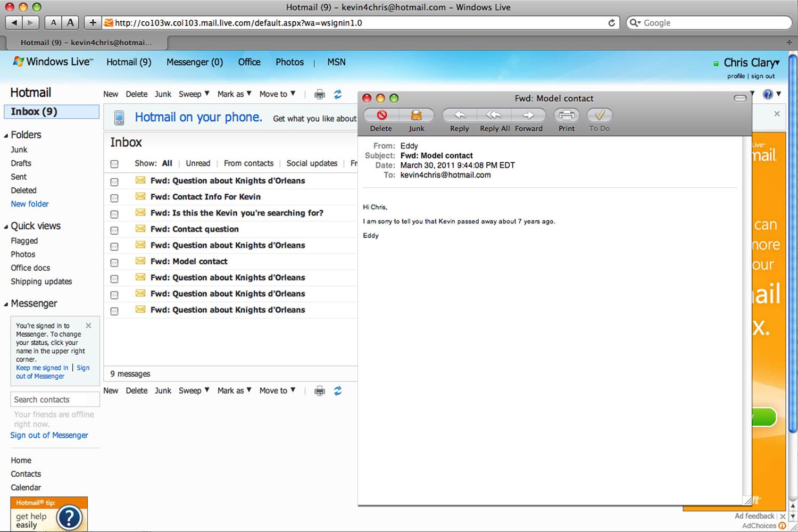
Task: Go back with browser back arrow
Action: pos(14,22)
